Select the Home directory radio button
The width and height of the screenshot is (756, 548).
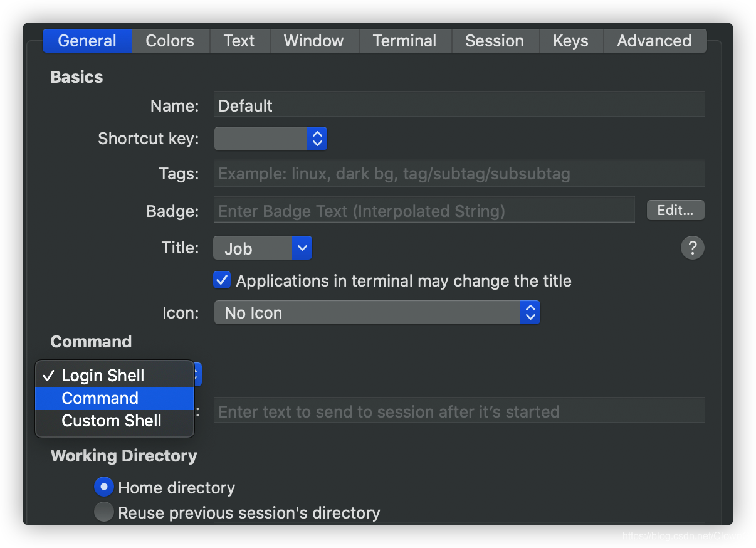[x=103, y=487]
